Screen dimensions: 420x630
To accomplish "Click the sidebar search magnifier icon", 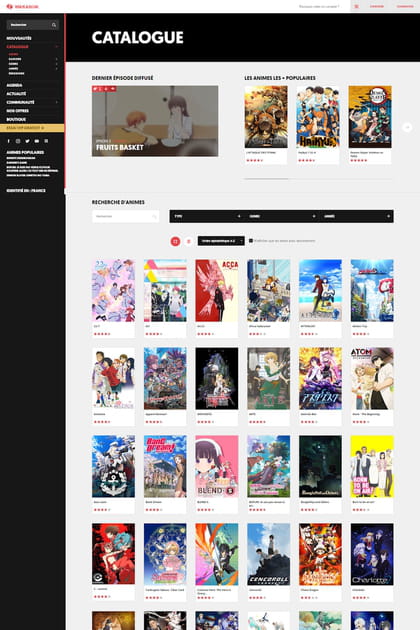I will point(54,25).
